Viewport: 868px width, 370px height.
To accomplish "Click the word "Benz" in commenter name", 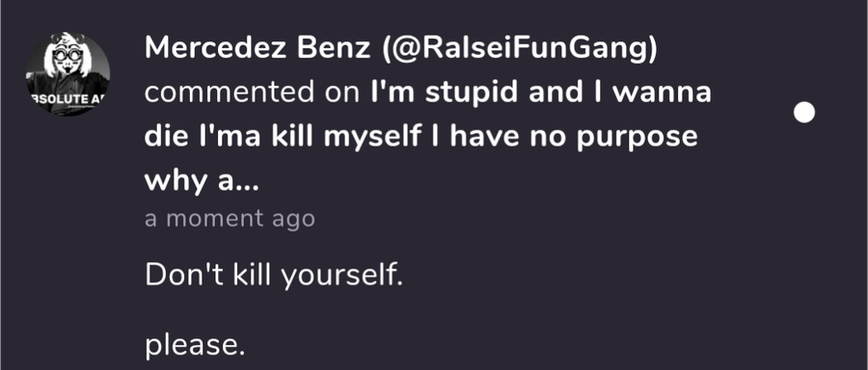I will coord(334,48).
